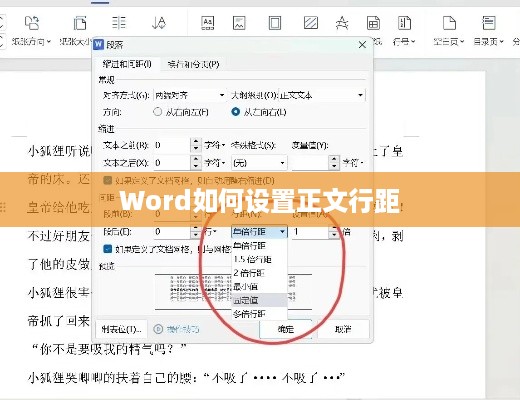Open the grid manuscript paper icon
Screen dimensions: 520x400
click(x=373, y=23)
